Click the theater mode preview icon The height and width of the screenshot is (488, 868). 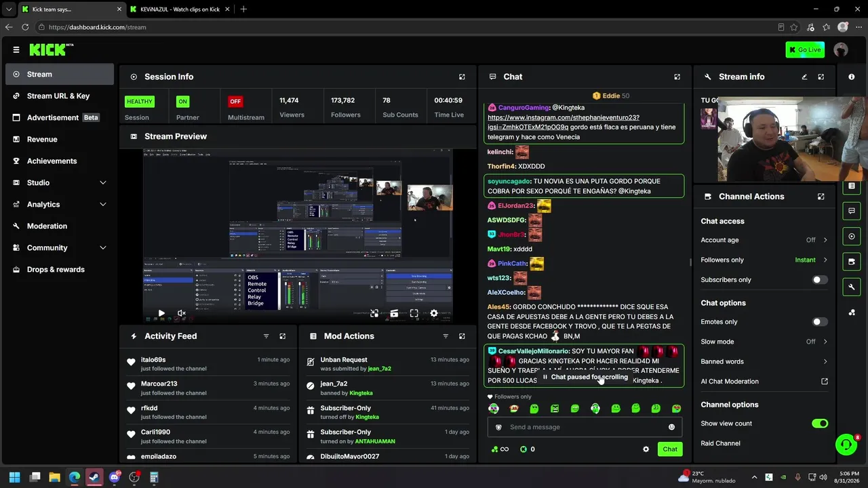point(394,314)
